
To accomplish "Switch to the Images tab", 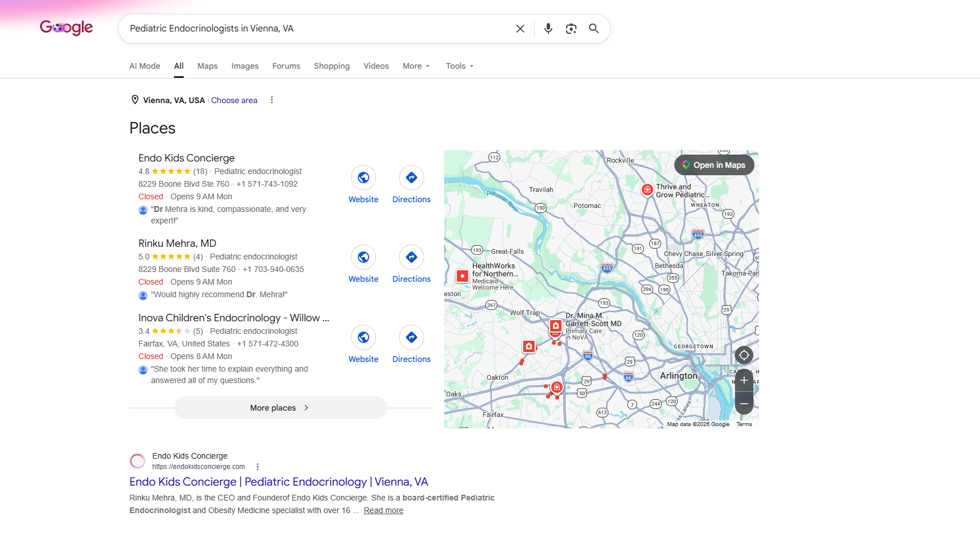I will tap(245, 66).
